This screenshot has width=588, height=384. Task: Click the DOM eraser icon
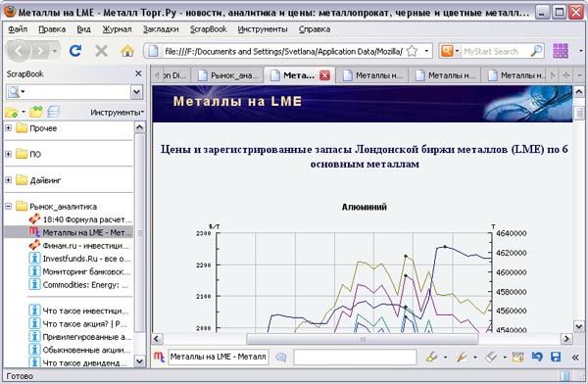517,357
